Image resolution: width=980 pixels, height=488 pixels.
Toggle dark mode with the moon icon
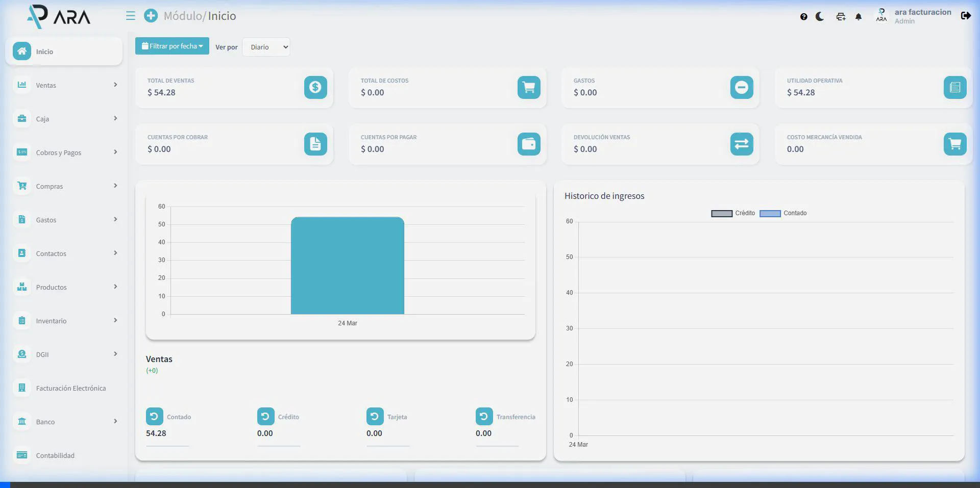click(x=820, y=17)
